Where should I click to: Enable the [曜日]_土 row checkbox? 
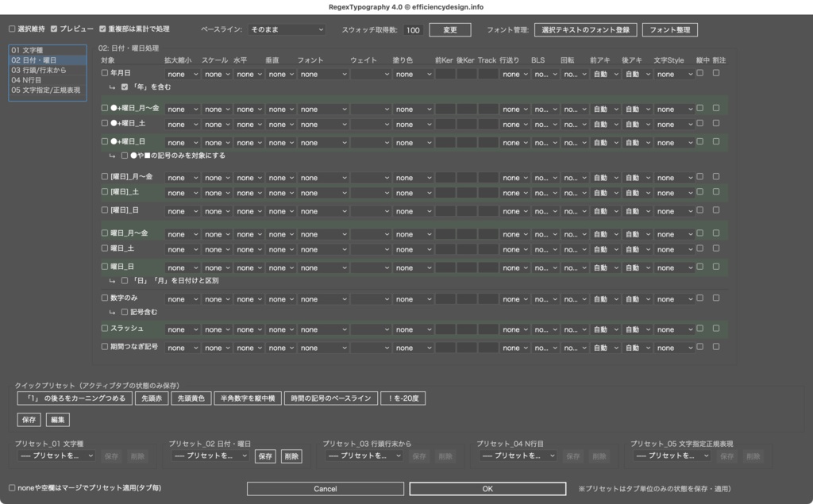[x=105, y=192]
